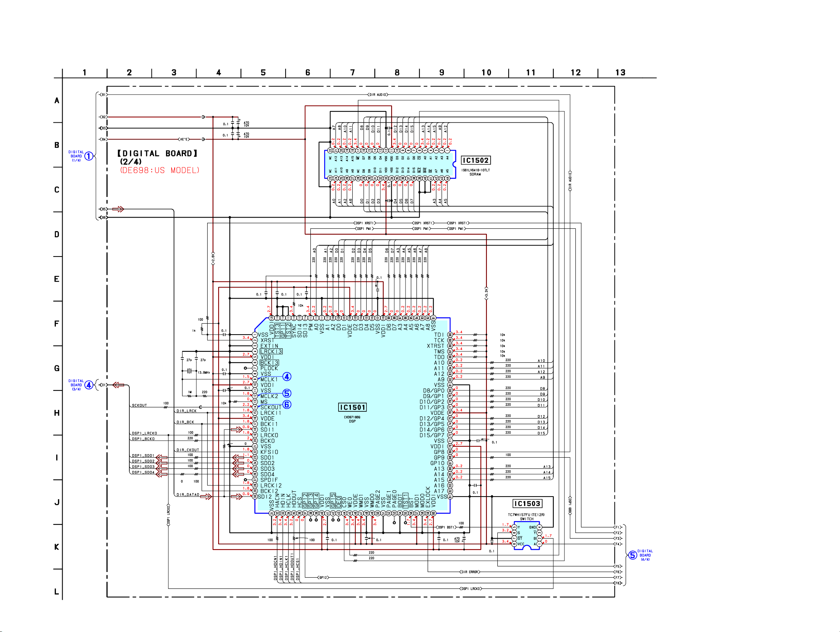The image size is (840, 632).
Task: Click column number 7 in the grid header
Action: coord(352,73)
